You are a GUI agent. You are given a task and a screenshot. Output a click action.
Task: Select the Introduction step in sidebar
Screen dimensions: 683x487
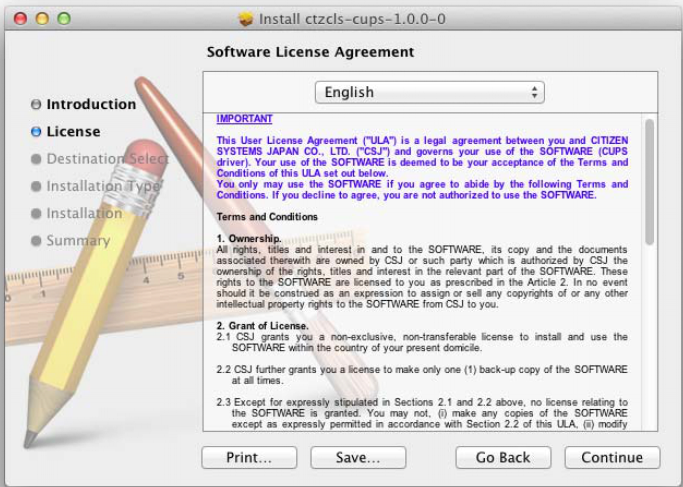click(91, 104)
